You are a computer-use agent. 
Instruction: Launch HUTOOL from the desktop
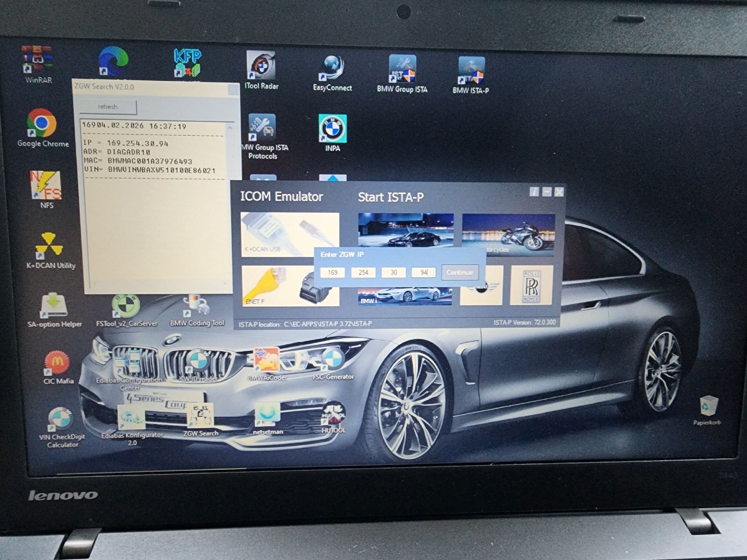pos(333,418)
